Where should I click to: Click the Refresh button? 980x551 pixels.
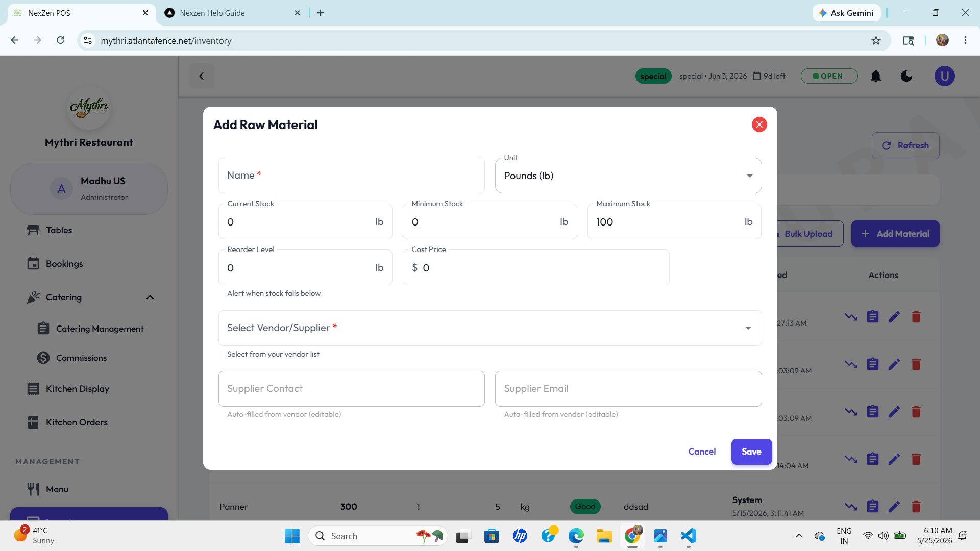click(905, 145)
